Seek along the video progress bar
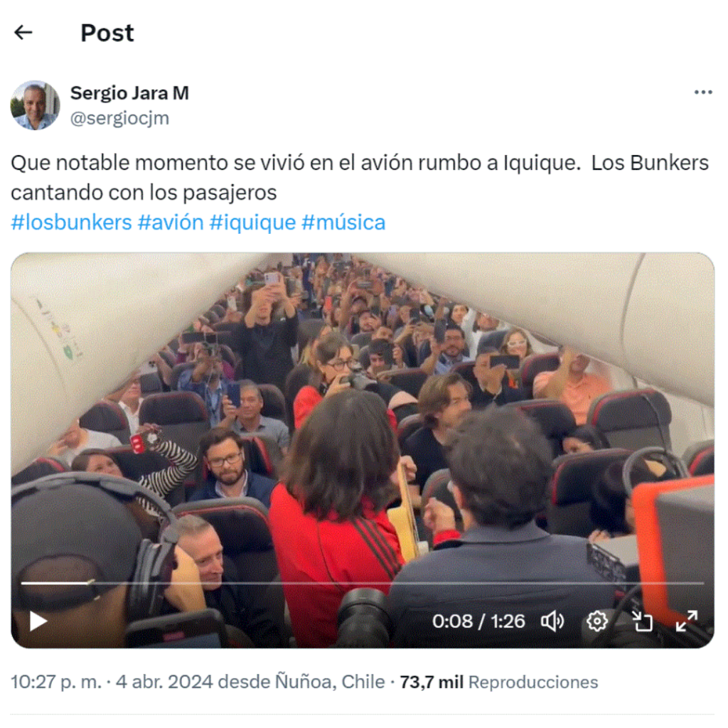 pos(362,582)
